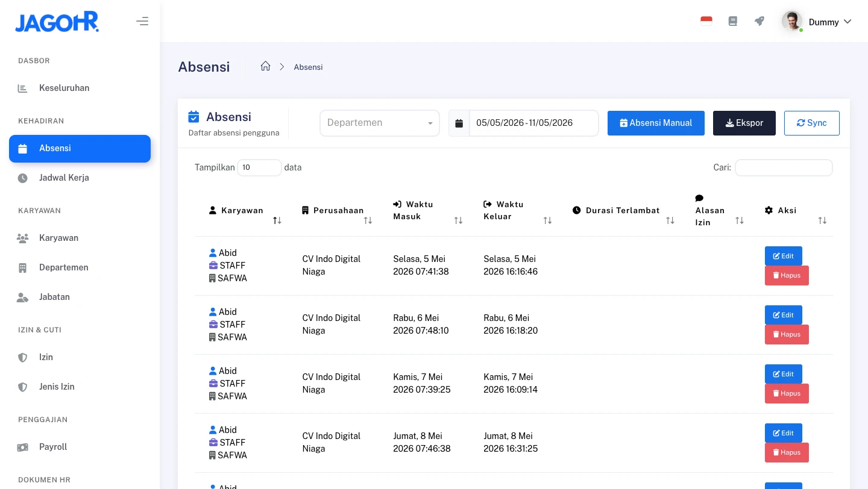Click the Absensi breadcrumb link
Image resolution: width=868 pixels, height=489 pixels.
(308, 67)
